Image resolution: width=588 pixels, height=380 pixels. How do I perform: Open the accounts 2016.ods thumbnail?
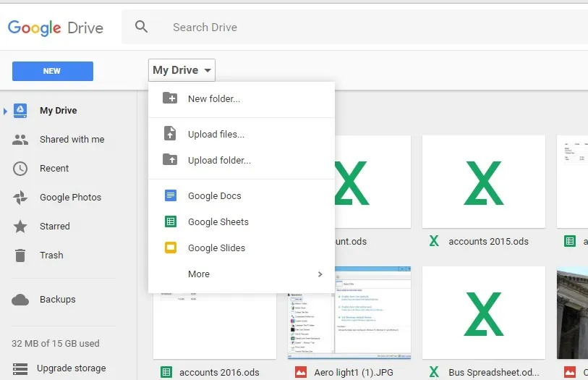[215, 326]
